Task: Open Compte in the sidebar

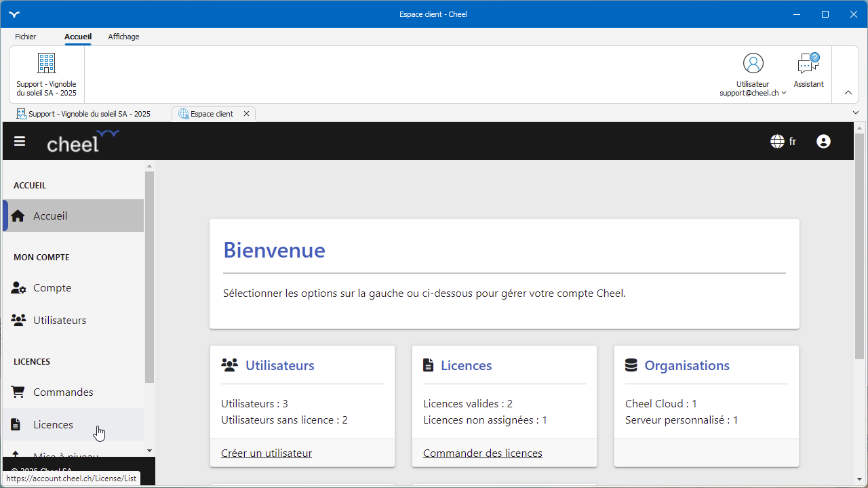Action: [73, 288]
